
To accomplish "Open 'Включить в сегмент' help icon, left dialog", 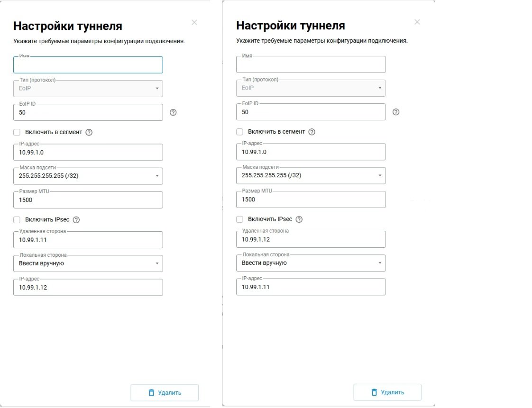I will (89, 132).
